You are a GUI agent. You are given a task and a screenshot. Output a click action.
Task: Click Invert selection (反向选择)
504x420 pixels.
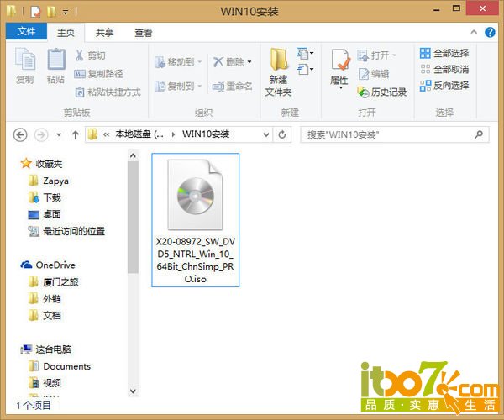click(444, 86)
